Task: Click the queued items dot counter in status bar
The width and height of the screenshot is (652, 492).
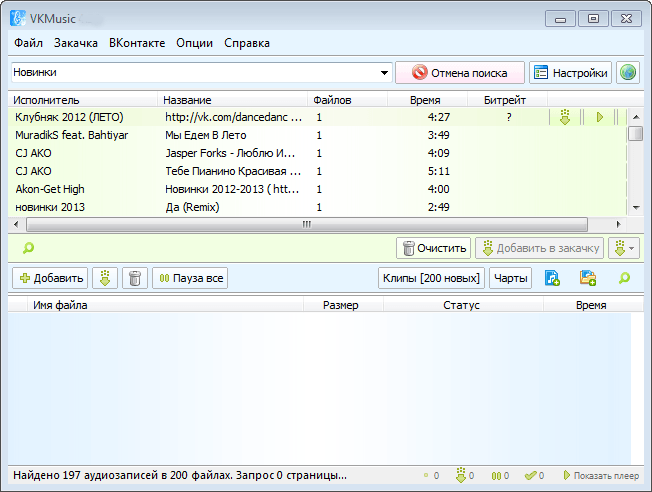Action: [x=431, y=475]
